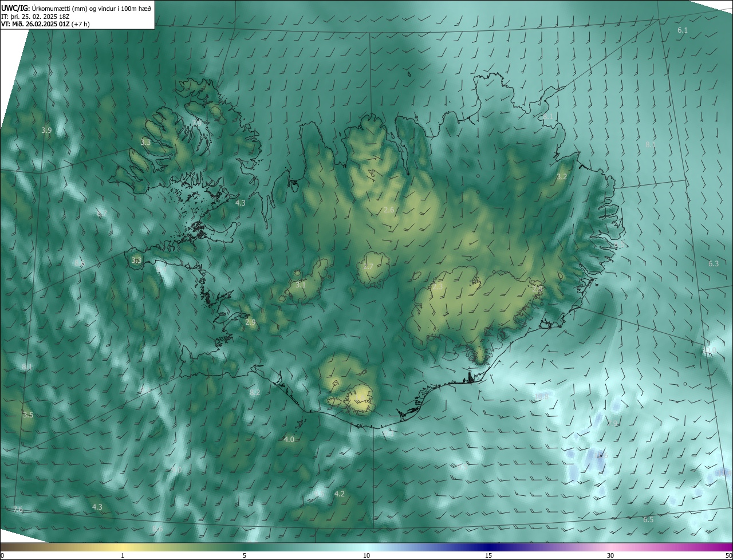Viewport: 733px width, 560px height.
Task: Click the yellow band of the color scale above 1
Action: (x=123, y=547)
